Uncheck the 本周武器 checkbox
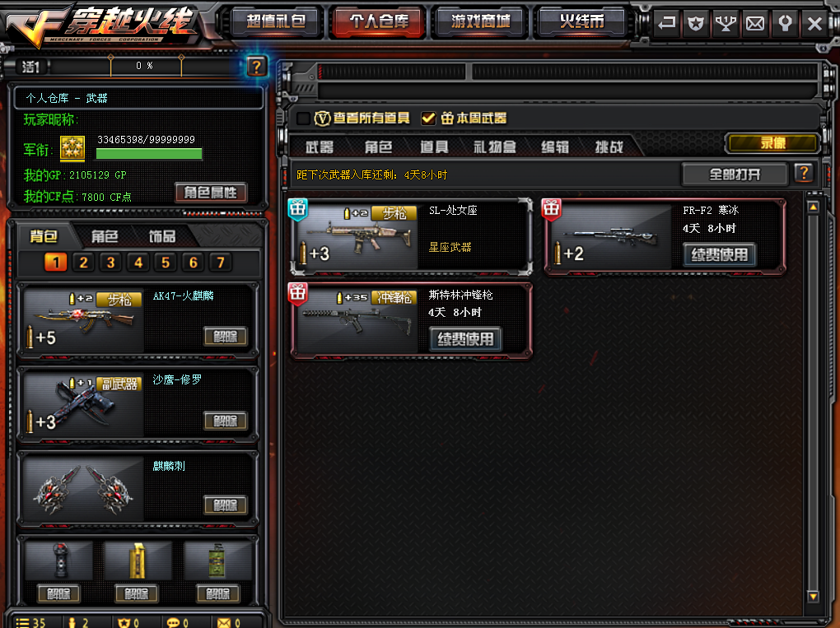Viewport: 840px width, 628px height. [x=428, y=119]
